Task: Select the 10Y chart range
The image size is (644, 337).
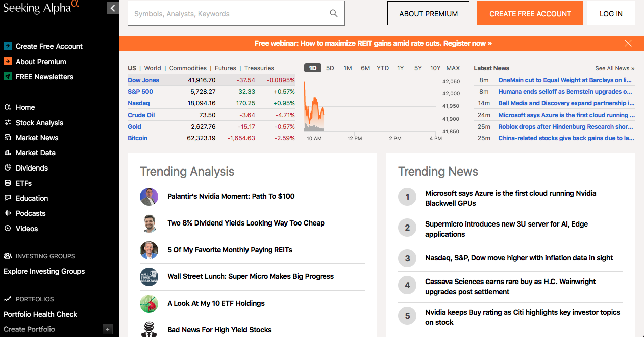Action: point(435,68)
